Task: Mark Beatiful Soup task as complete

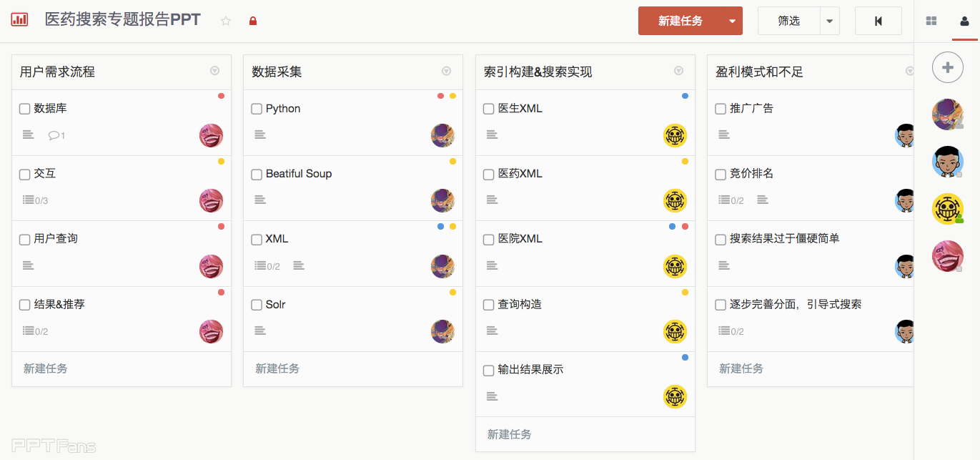Action: [x=257, y=175]
